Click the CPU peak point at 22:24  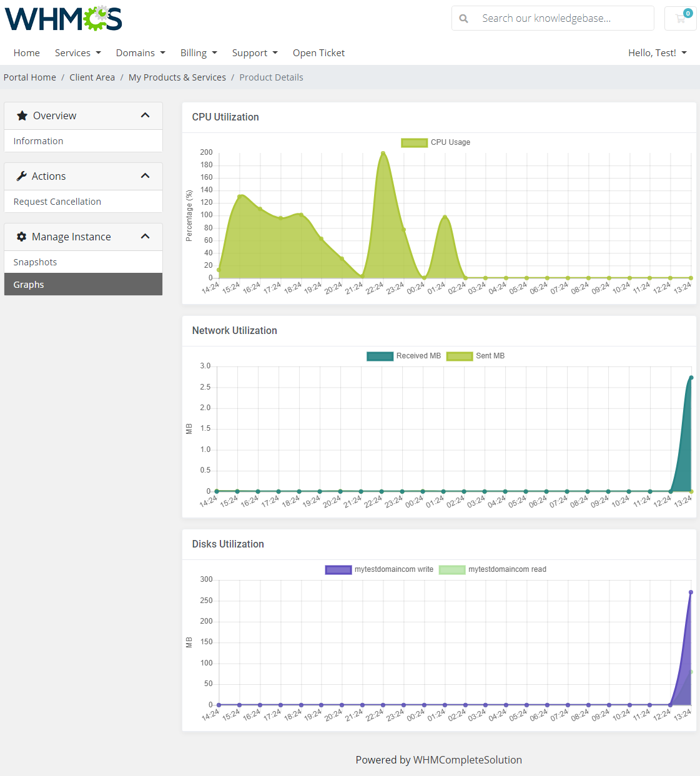[383, 153]
